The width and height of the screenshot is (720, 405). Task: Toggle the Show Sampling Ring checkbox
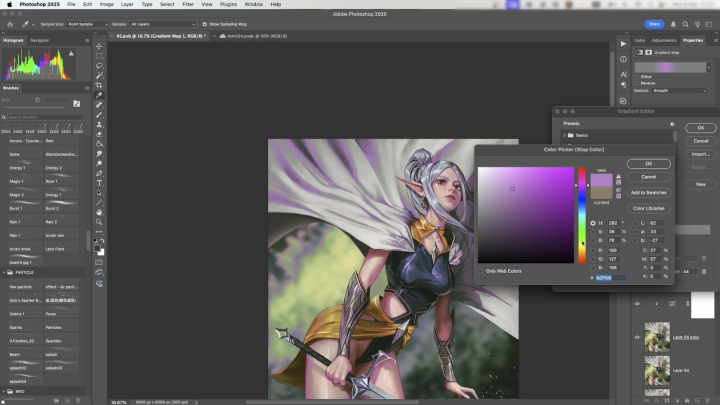(204, 23)
